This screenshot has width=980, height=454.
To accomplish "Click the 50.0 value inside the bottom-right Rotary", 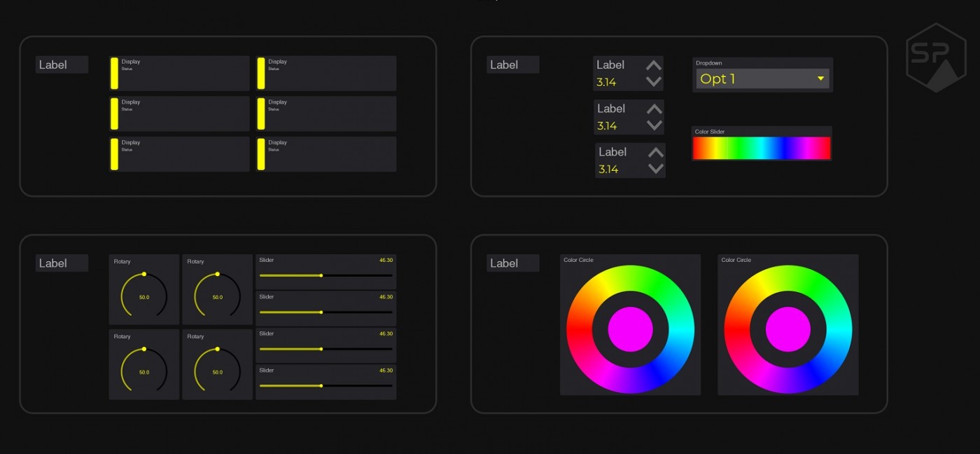I will coord(218,372).
